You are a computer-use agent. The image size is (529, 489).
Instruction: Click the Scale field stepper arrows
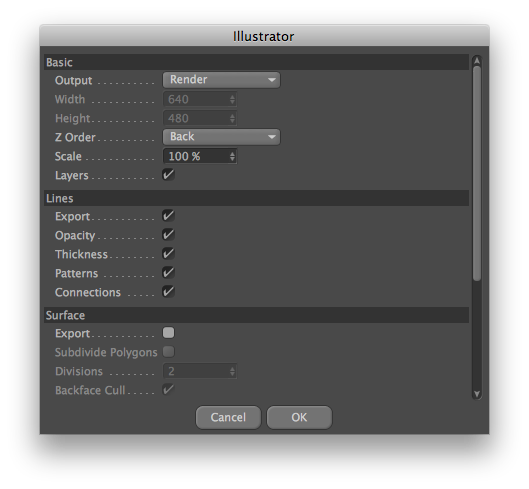232,156
